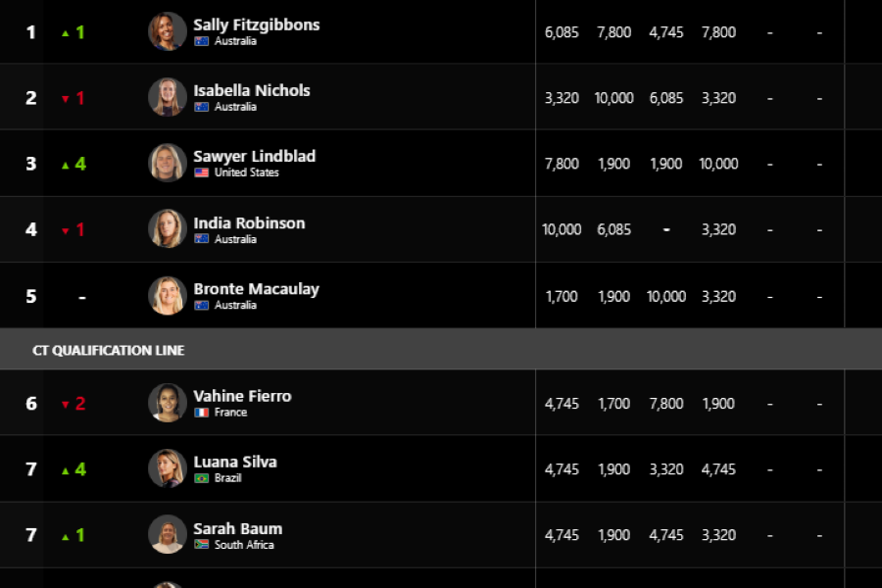Click the Vahine Fierro name link
The height and width of the screenshot is (588, 882).
coord(242,396)
